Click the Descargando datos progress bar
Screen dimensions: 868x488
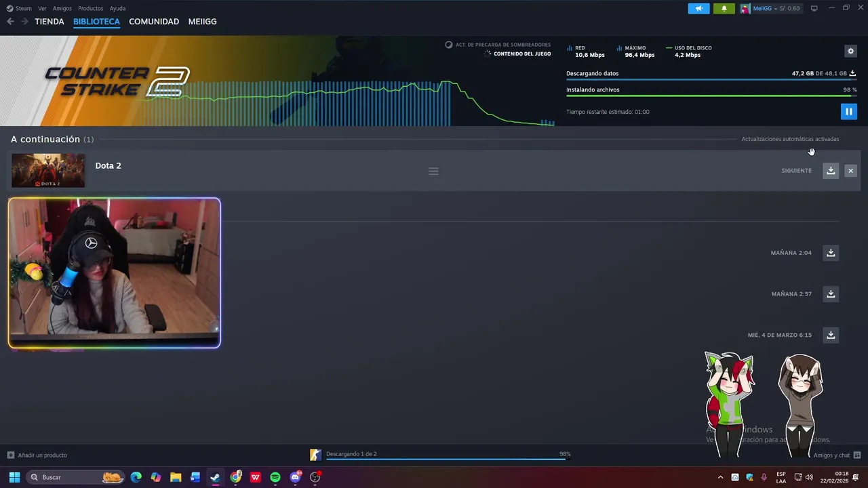711,79
